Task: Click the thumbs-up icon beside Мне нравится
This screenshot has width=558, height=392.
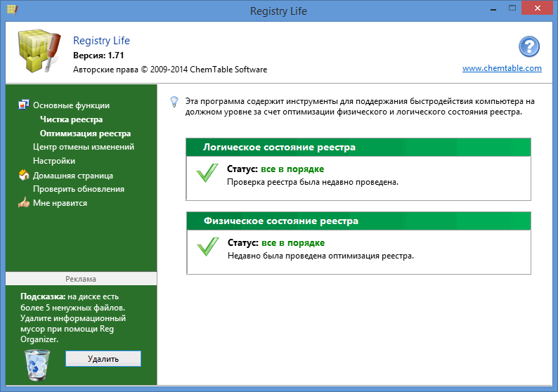Action: (x=24, y=203)
